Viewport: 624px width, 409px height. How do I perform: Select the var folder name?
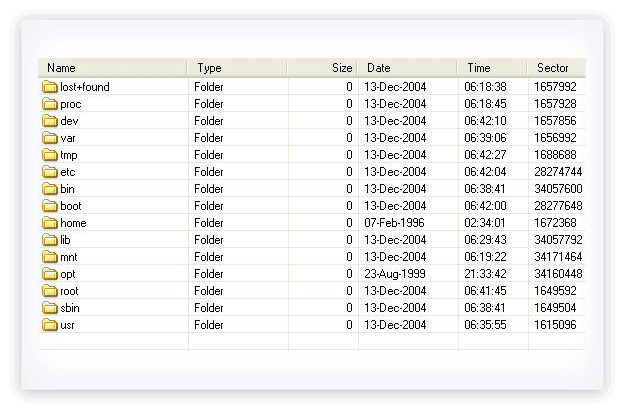[68, 138]
